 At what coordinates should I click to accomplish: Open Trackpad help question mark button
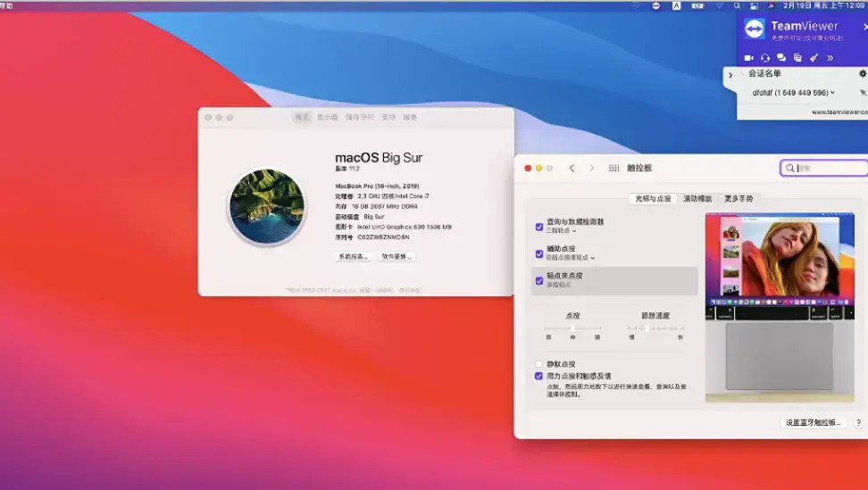(x=858, y=422)
